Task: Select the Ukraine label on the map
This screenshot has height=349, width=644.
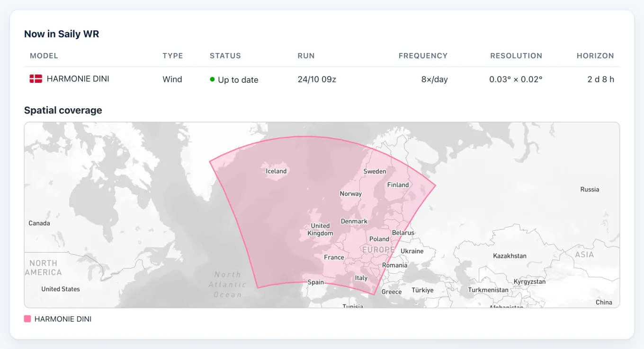Action: coord(412,251)
